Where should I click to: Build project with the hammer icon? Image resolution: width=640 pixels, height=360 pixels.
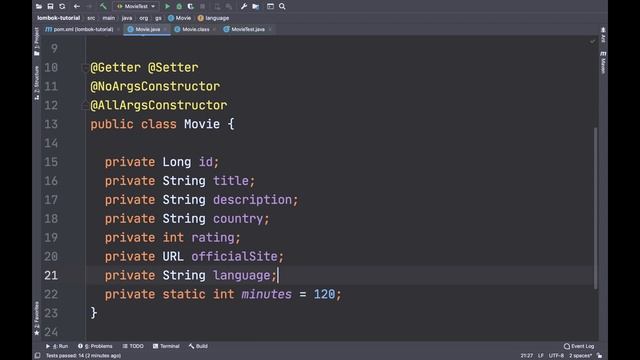103,7
